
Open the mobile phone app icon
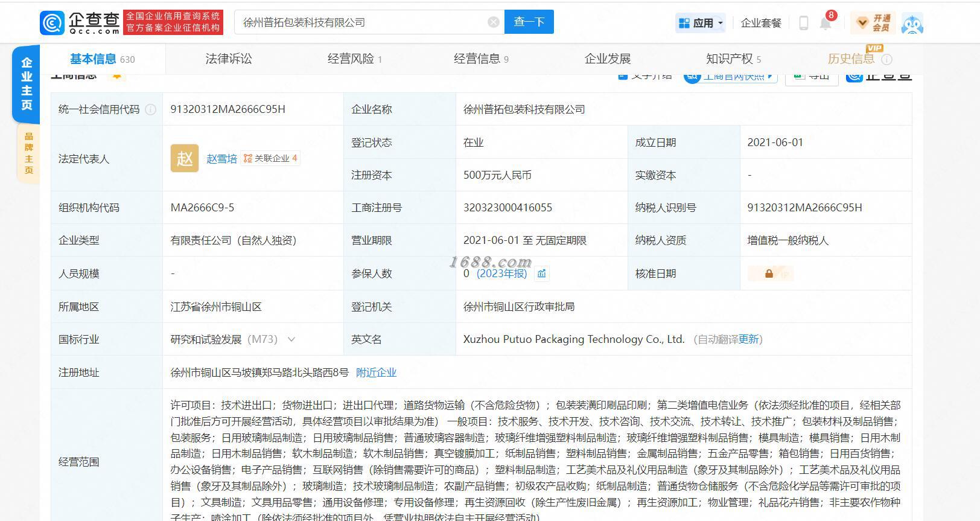(x=803, y=23)
